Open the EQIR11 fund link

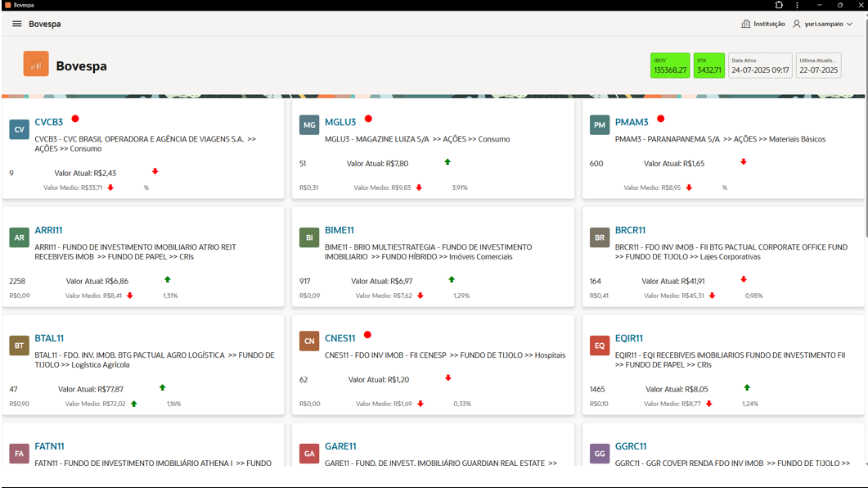[x=629, y=338]
